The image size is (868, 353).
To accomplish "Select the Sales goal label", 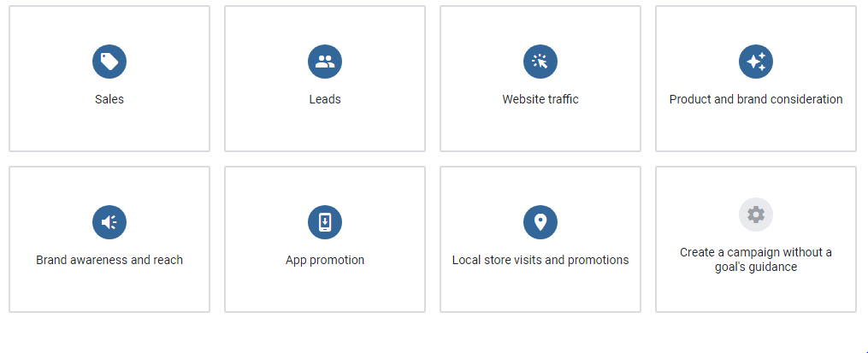I will pos(109,99).
